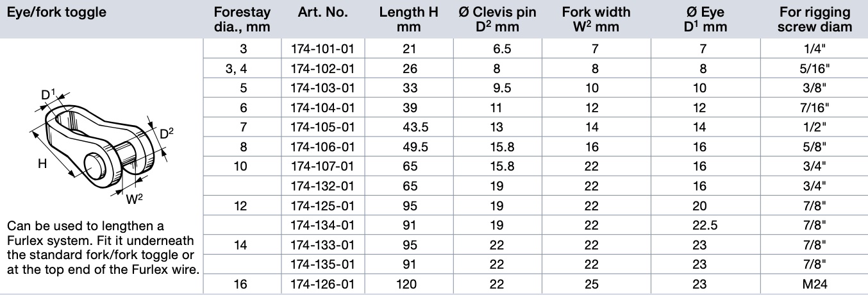Select article number 174-133-01
Viewport: 868px width, 295px height.
[322, 244]
